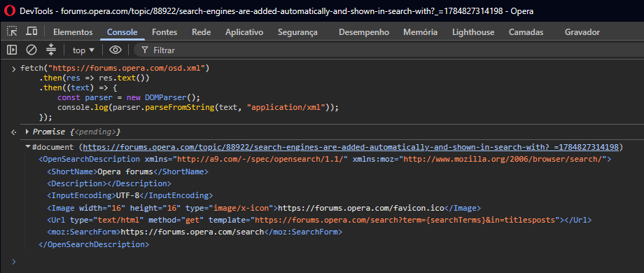This screenshot has width=644, height=273.
Task: Expand the pending Promise object
Action: (x=27, y=132)
